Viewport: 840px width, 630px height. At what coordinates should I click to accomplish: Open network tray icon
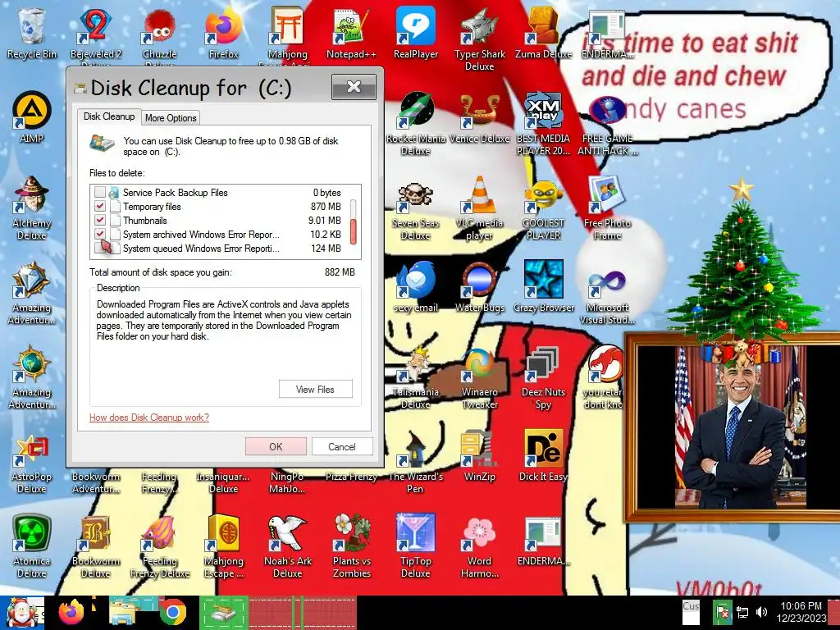pos(742,612)
